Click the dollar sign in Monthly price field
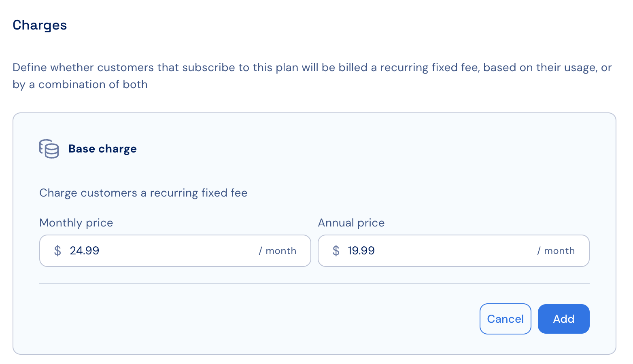 coord(57,251)
